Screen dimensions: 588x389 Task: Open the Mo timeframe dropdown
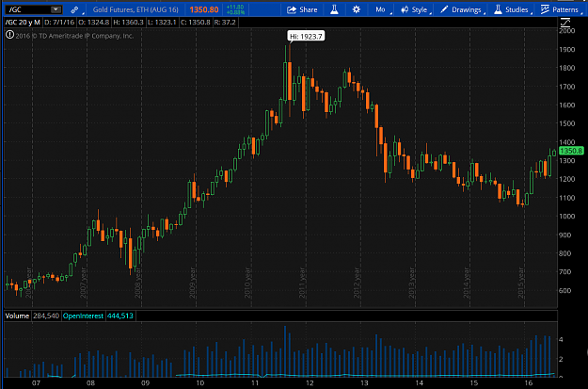pyautogui.click(x=381, y=9)
